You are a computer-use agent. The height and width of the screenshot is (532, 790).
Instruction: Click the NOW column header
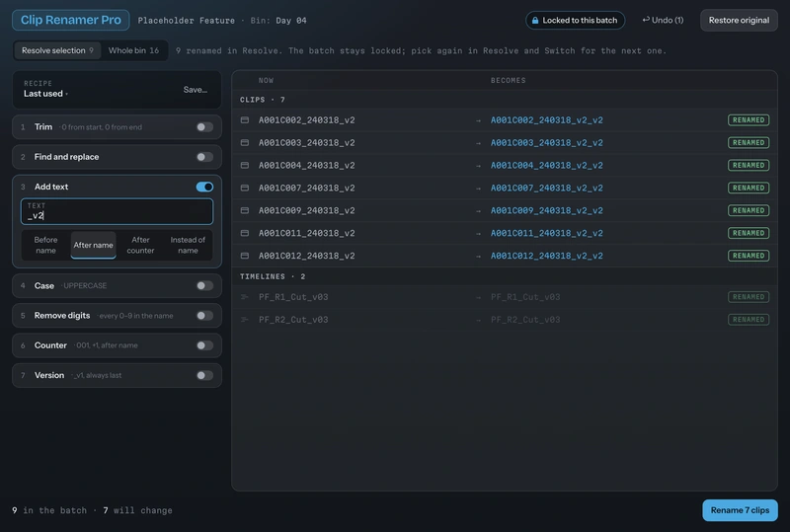tap(266, 81)
